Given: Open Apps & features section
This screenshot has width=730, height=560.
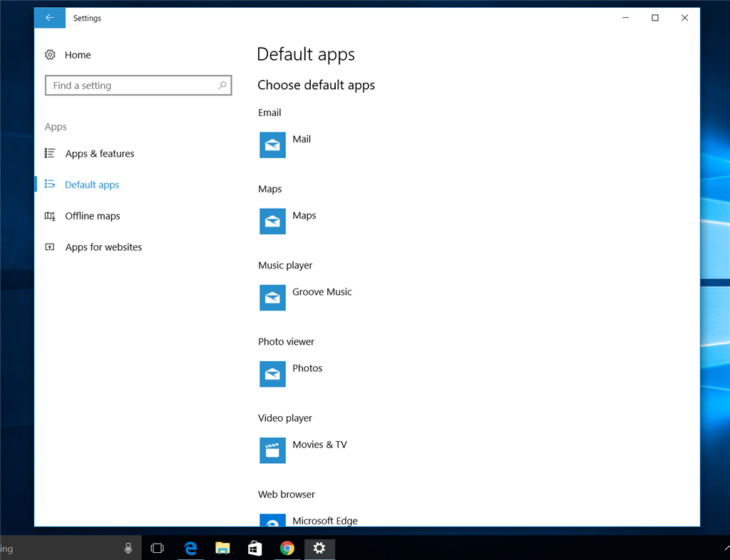Looking at the screenshot, I should [x=100, y=153].
